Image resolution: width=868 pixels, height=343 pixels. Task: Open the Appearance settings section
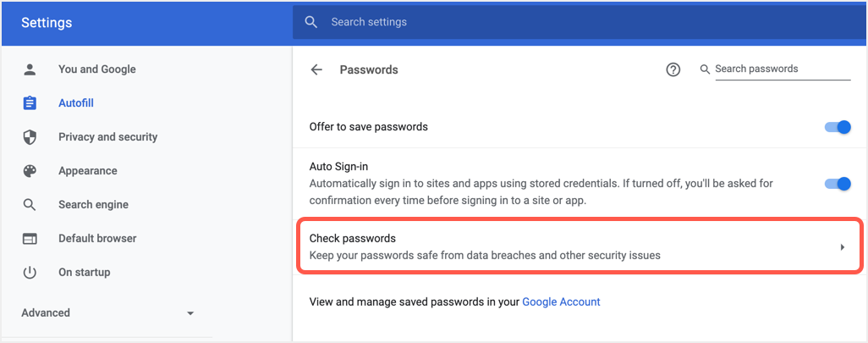coord(87,171)
